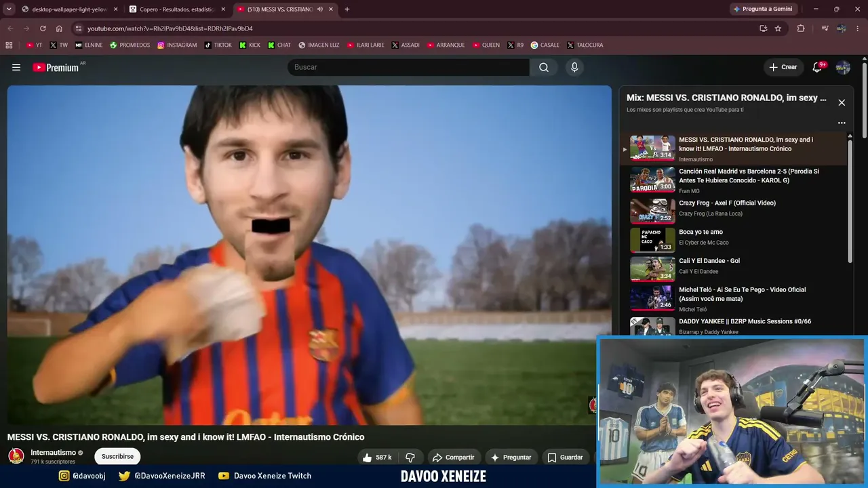Open TALOCURA bookmark
The height and width of the screenshot is (488, 868).
click(x=585, y=45)
